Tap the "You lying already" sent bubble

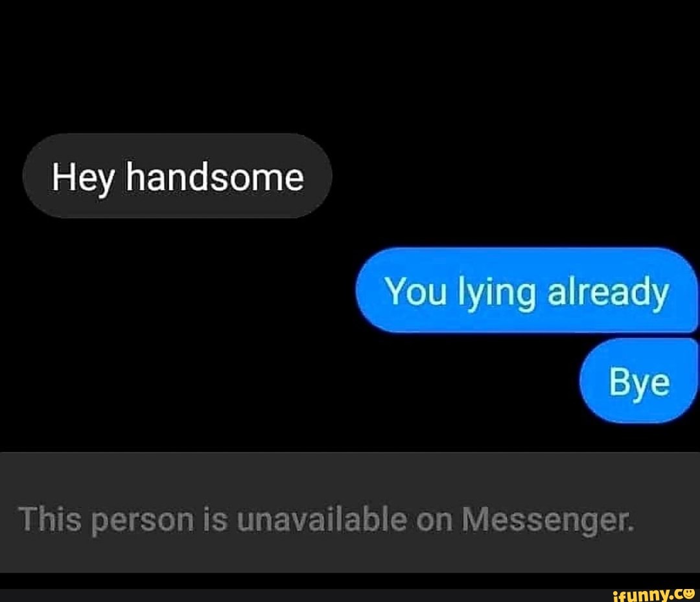(x=527, y=290)
